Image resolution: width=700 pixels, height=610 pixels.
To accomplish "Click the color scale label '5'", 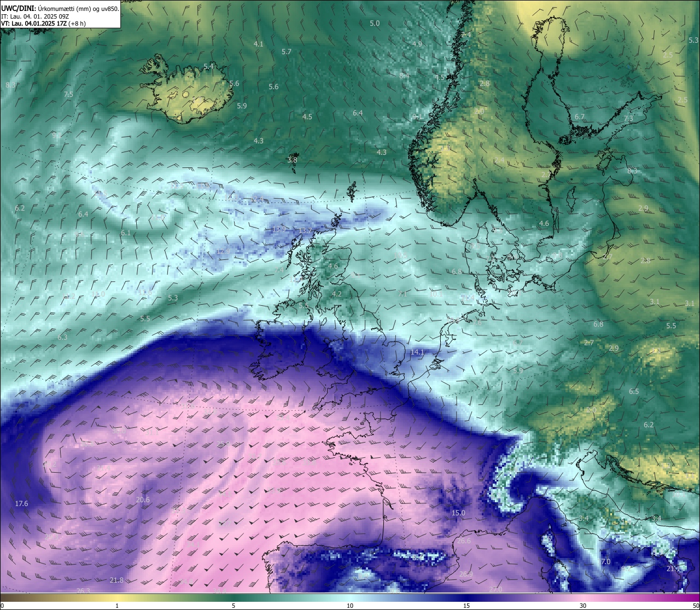I will coord(234,606).
